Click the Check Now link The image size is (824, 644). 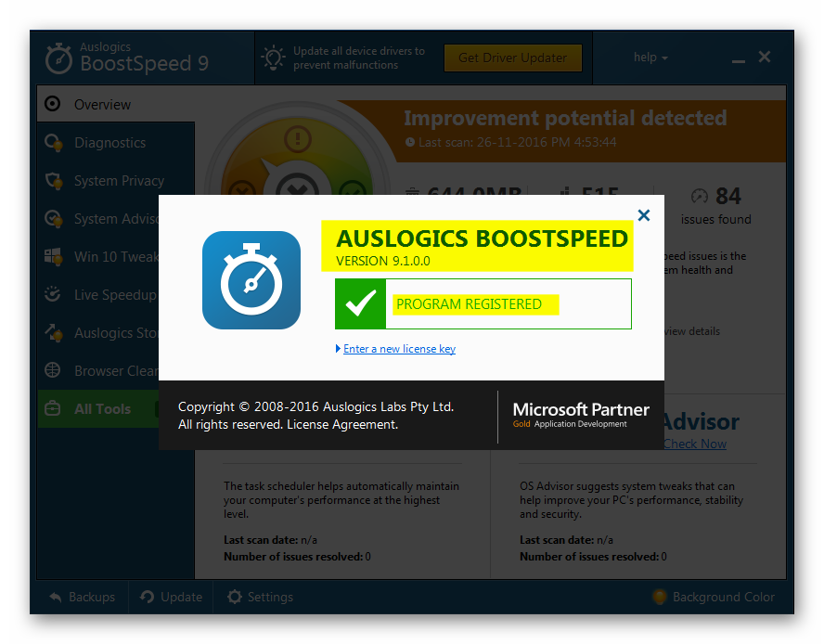coord(695,444)
